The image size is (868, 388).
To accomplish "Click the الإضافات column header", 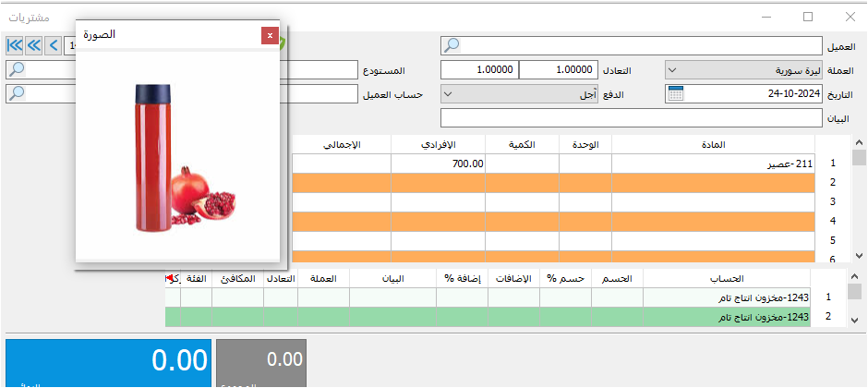I will click(x=513, y=278).
